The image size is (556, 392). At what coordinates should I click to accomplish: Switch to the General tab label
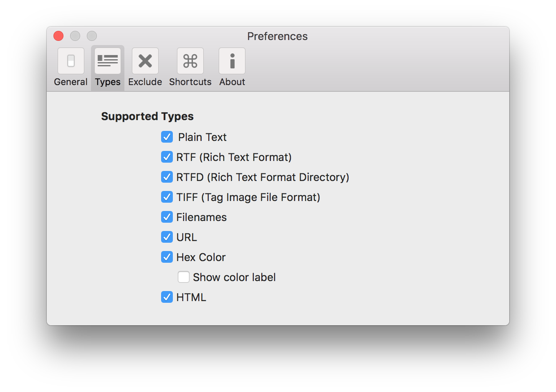71,82
